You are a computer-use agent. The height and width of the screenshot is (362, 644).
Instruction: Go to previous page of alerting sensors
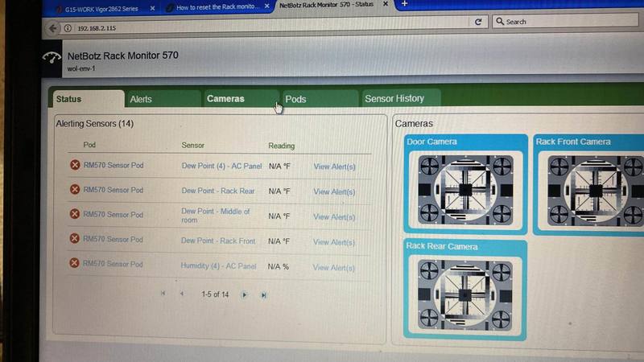click(182, 294)
